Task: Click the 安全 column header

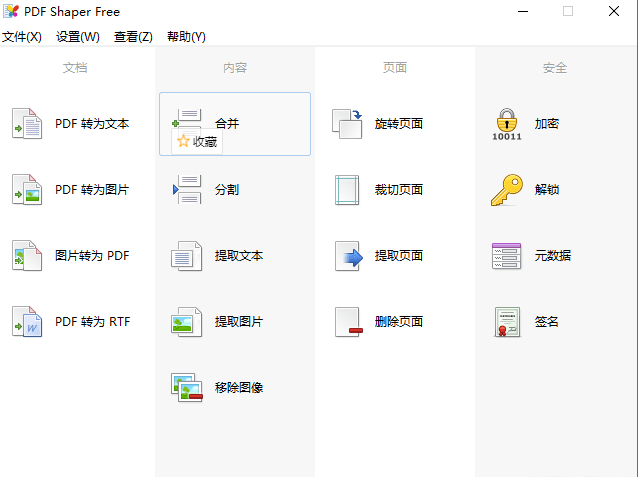Action: (555, 68)
